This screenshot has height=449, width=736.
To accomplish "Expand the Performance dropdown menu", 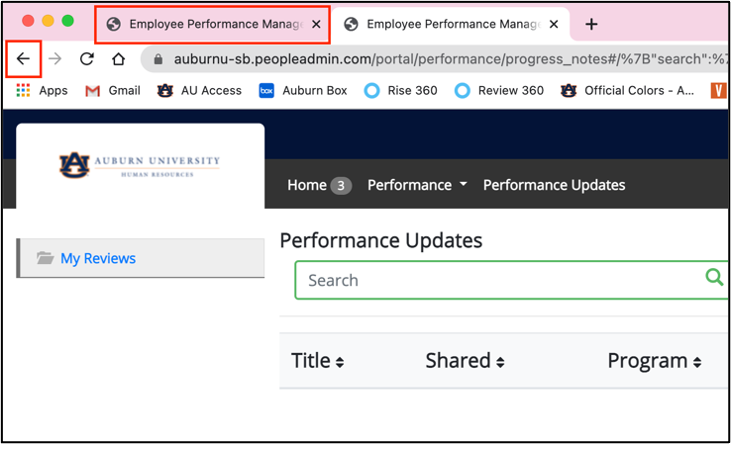I will (x=417, y=185).
